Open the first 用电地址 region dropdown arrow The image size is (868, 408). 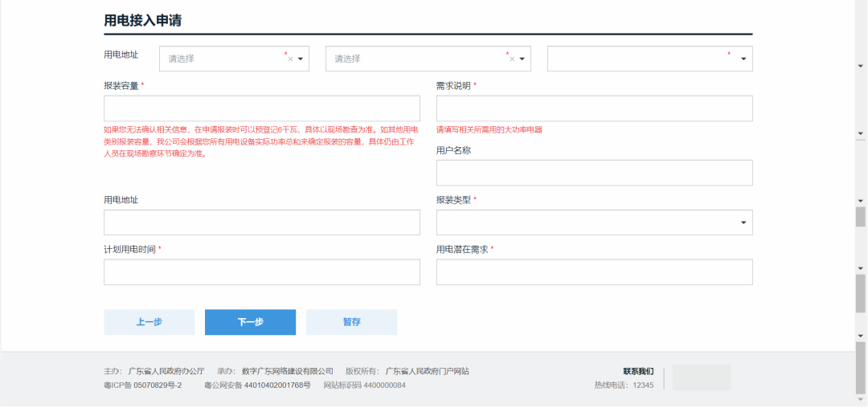point(301,59)
